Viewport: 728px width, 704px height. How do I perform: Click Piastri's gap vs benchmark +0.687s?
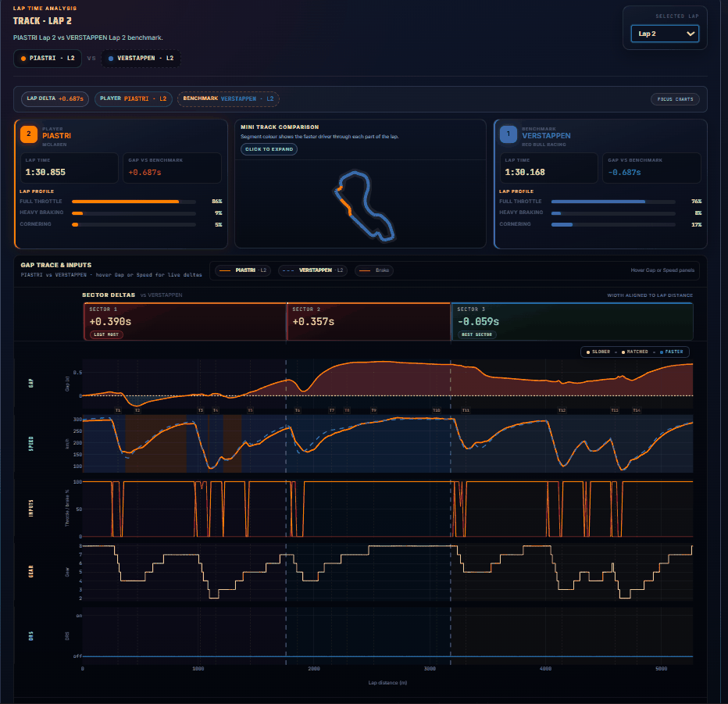145,172
